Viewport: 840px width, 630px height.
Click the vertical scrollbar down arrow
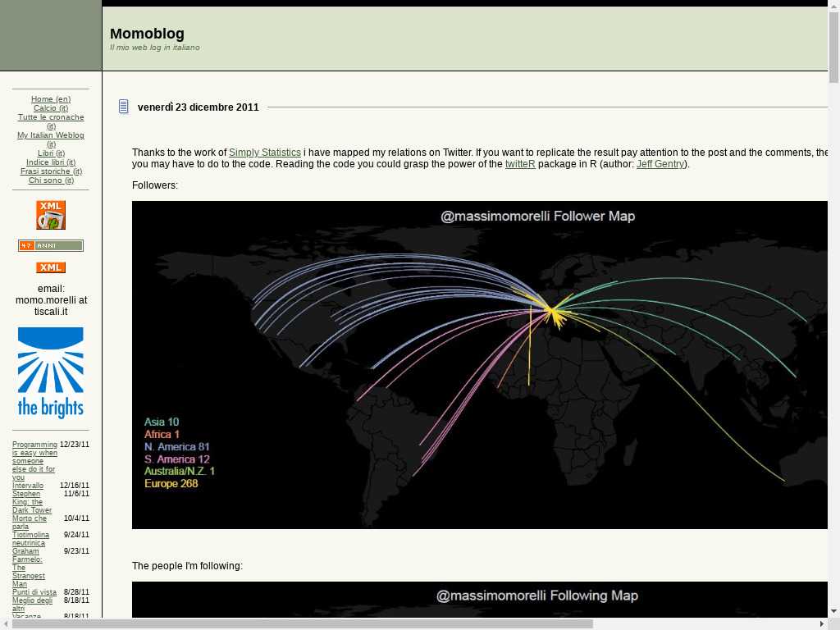click(833, 611)
